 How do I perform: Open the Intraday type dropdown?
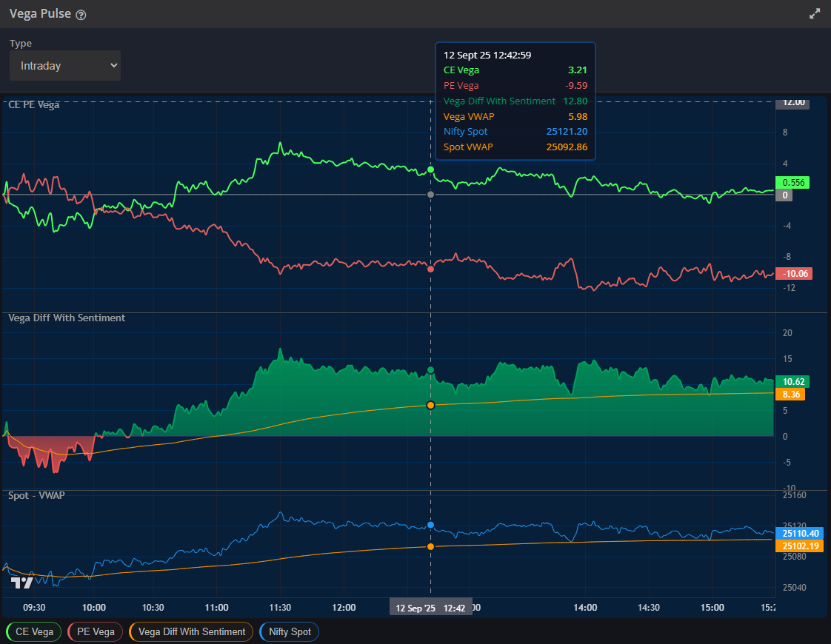click(64, 65)
